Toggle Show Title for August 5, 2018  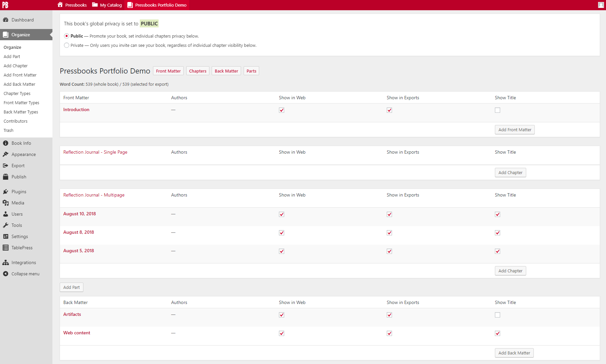[498, 251]
